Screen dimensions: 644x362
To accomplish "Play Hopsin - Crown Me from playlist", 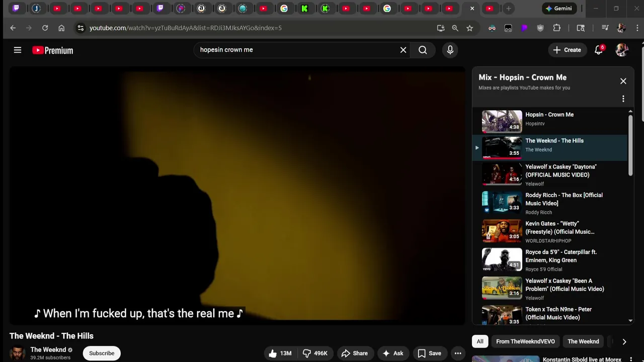I will click(551, 121).
